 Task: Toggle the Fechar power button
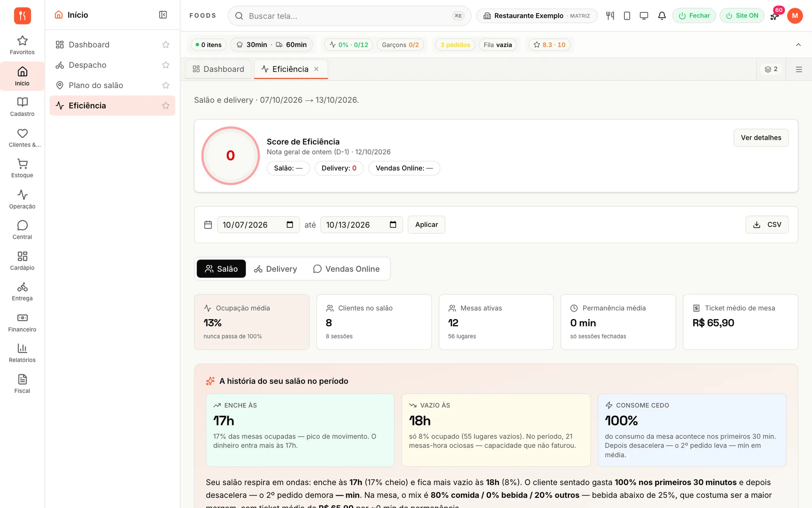pyautogui.click(x=694, y=16)
